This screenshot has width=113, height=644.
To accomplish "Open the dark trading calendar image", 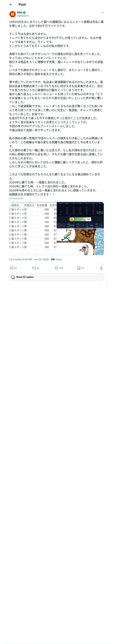I will (80, 215).
